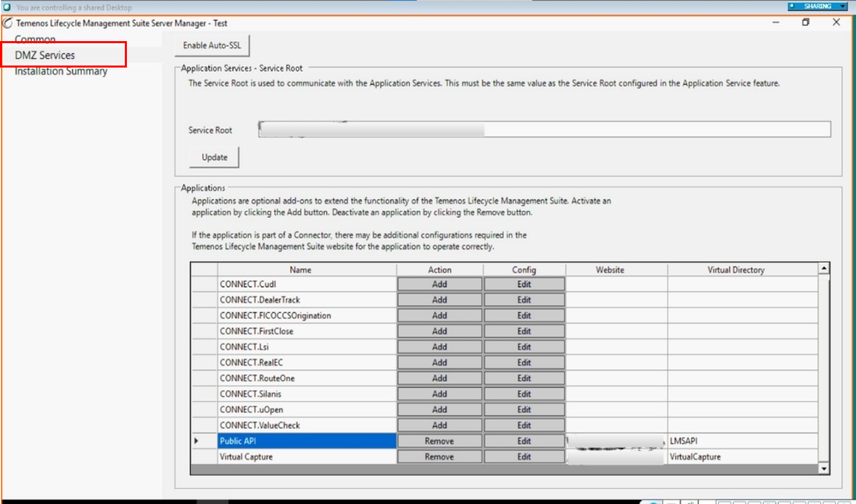This screenshot has height=504, width=856.
Task: Add the CONNECT.ValueCheck application
Action: pos(439,425)
